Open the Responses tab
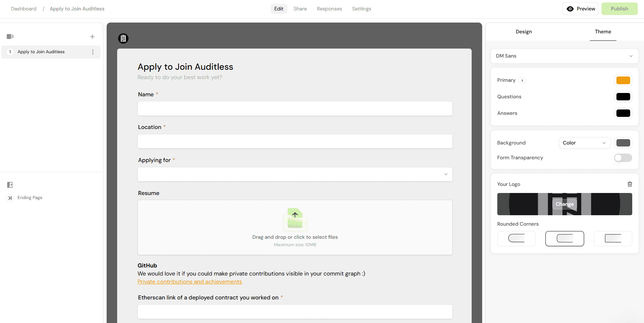This screenshot has height=323, width=644. [329, 9]
